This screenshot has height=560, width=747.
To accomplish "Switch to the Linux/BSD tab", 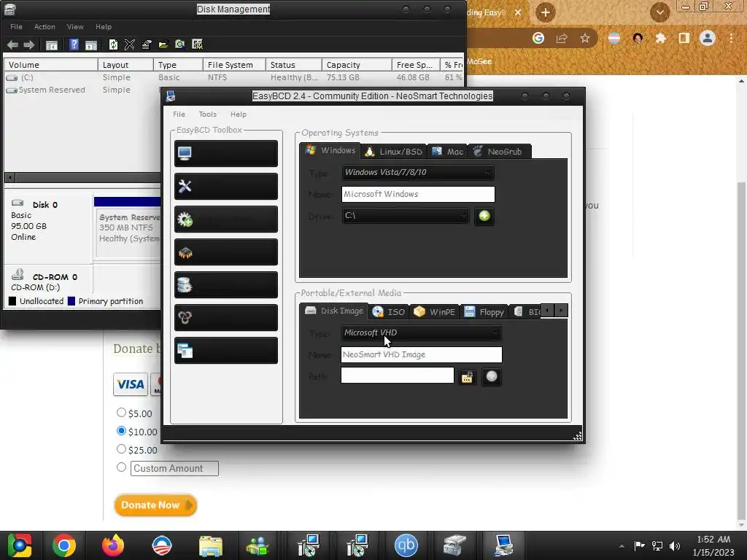I will click(x=394, y=152).
